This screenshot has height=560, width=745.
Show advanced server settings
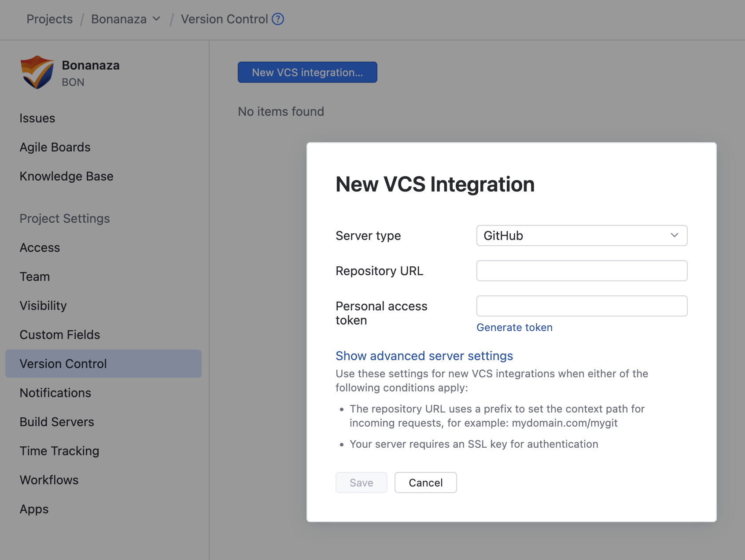[x=424, y=356]
